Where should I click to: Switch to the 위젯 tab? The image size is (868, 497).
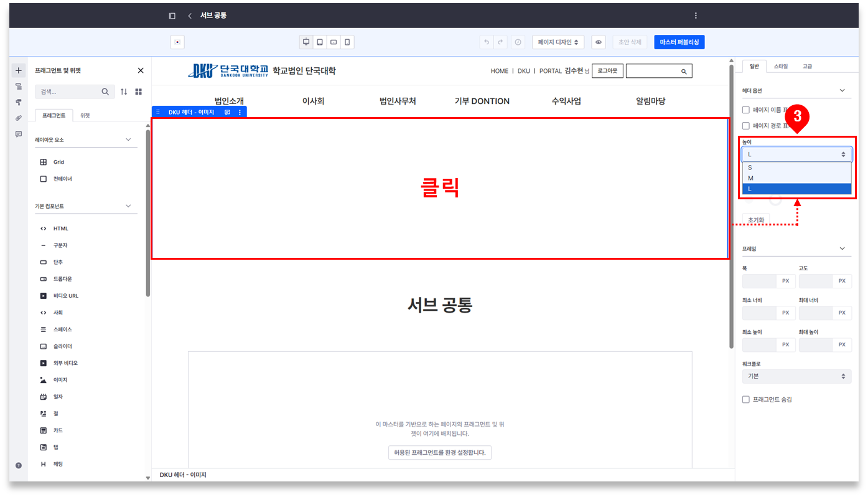click(85, 115)
